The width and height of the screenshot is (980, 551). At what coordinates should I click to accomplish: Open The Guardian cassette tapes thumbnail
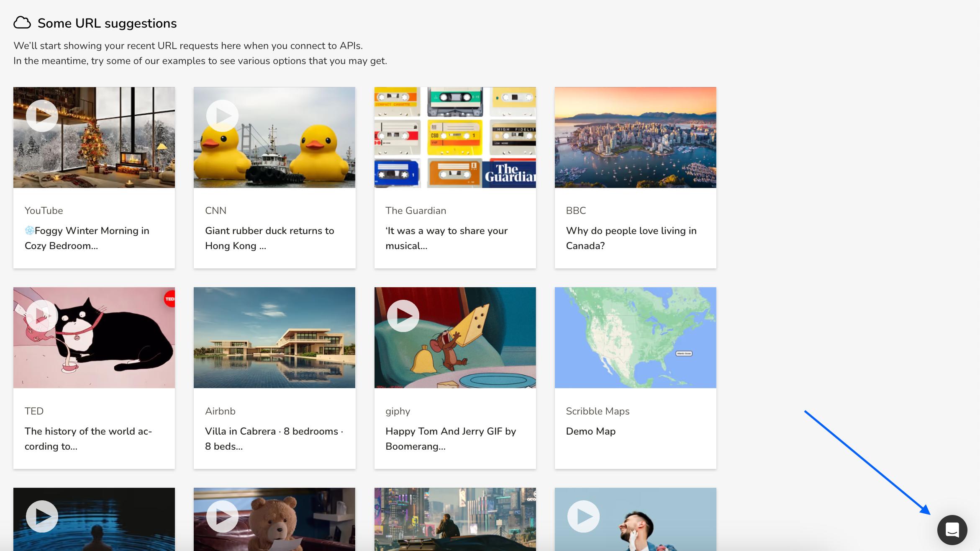coord(455,137)
